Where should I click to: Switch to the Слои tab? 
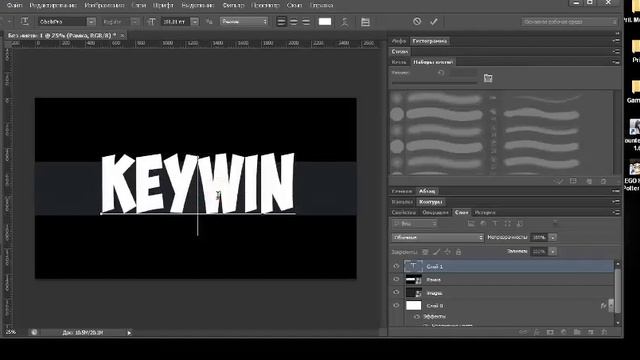pos(462,212)
